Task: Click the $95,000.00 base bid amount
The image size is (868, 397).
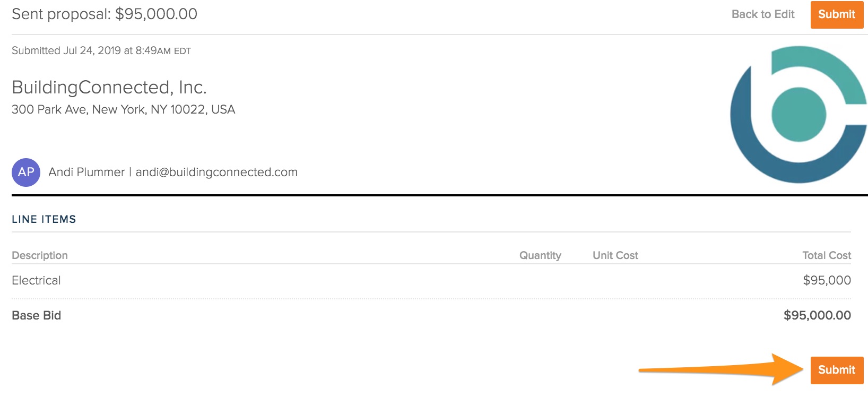Action: click(x=817, y=315)
